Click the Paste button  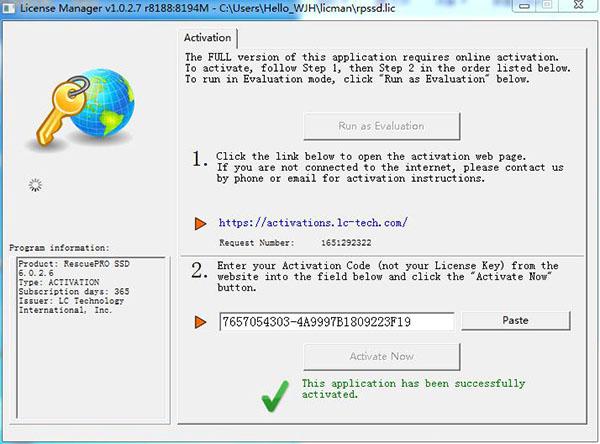[515, 321]
